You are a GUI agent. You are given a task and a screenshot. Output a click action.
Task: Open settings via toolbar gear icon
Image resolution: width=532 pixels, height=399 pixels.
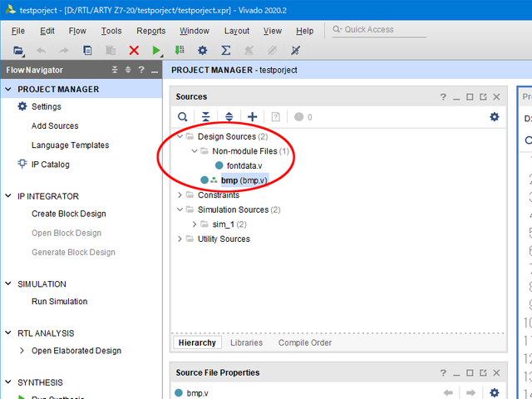pos(202,51)
